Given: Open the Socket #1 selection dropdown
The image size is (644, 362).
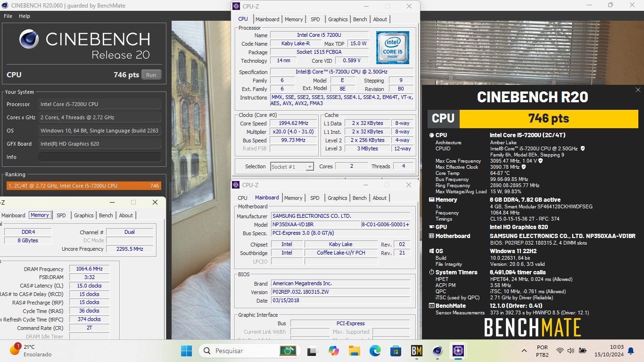Looking at the screenshot, I should (292, 166).
